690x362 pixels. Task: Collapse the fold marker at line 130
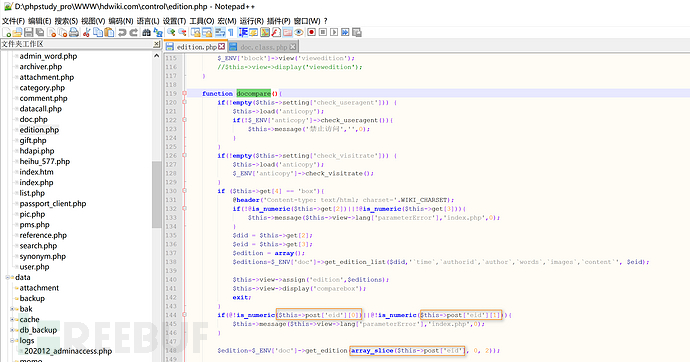(184, 191)
